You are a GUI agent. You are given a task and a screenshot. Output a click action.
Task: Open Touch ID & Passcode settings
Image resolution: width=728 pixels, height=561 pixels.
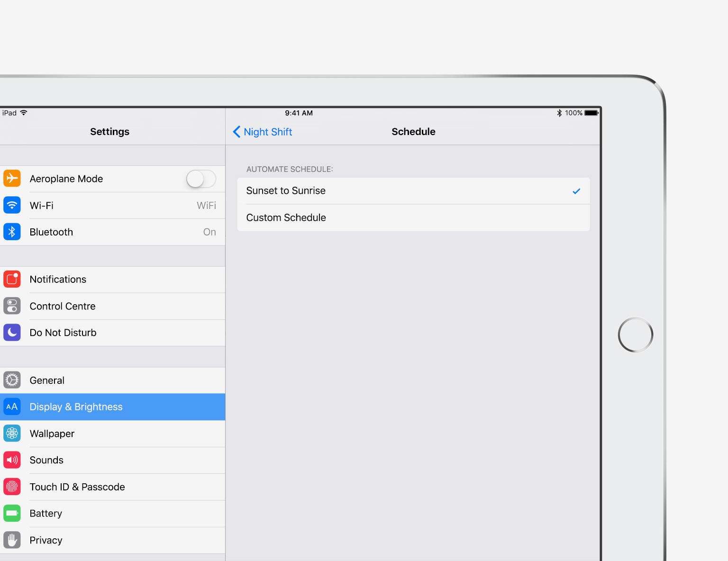(112, 487)
